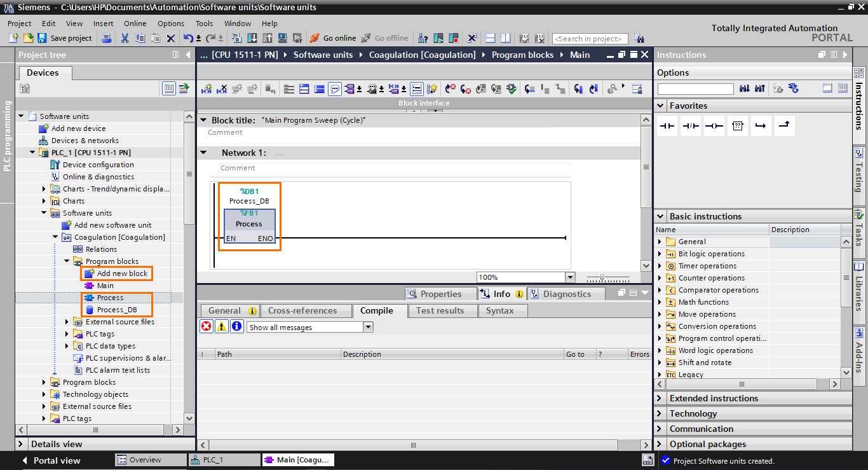The image size is (868, 470).
Task: Click the Save project icon
Action: click(43, 38)
